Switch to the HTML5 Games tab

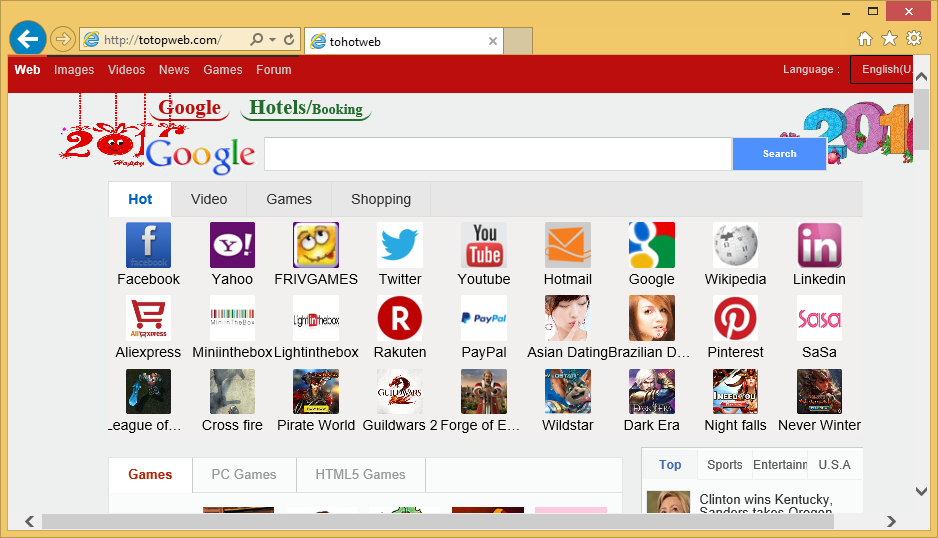361,475
